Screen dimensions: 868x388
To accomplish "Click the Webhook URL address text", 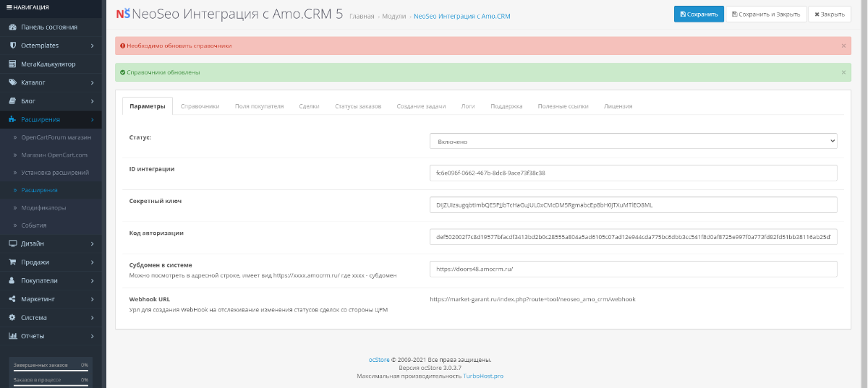I will click(532, 299).
